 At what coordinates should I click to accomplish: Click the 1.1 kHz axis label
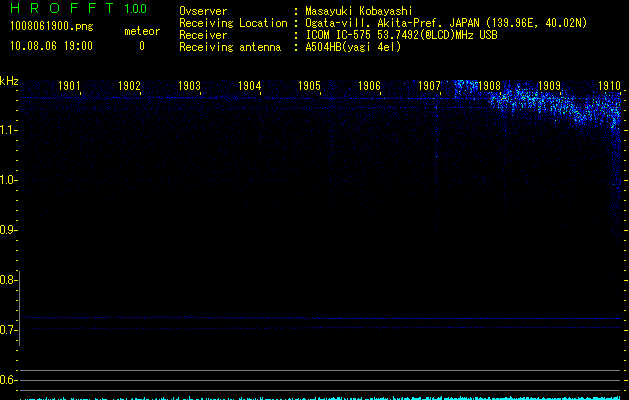point(8,130)
